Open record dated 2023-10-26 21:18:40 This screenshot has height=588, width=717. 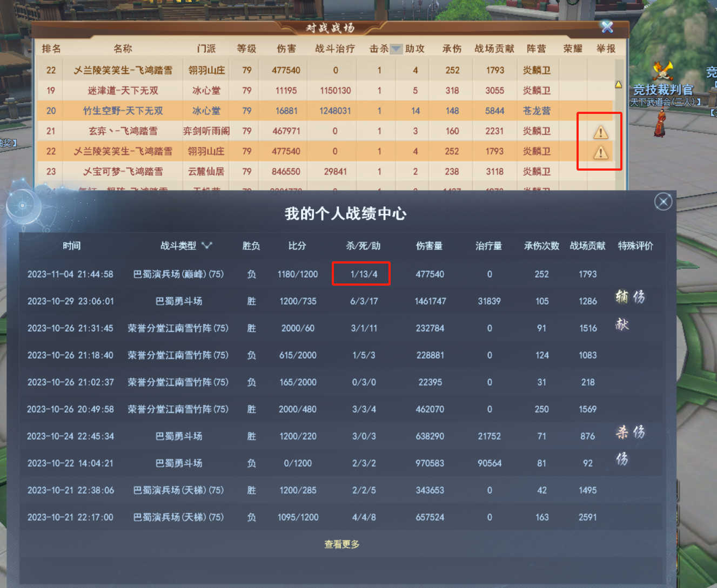tap(341, 355)
